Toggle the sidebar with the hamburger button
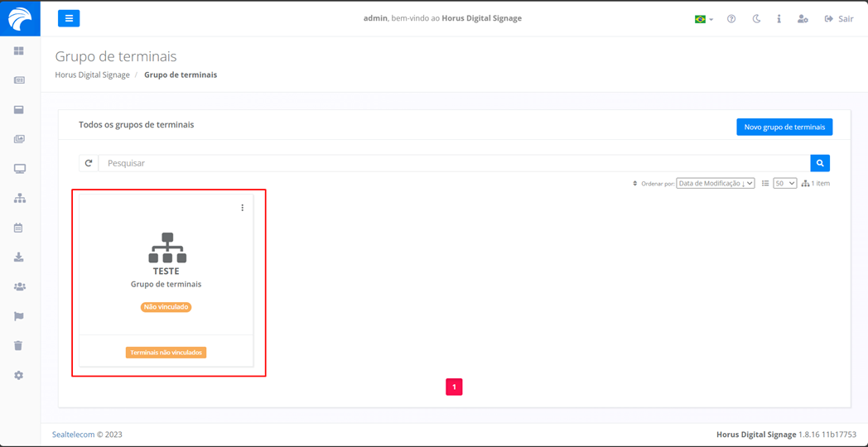Image resolution: width=868 pixels, height=447 pixels. (x=69, y=18)
